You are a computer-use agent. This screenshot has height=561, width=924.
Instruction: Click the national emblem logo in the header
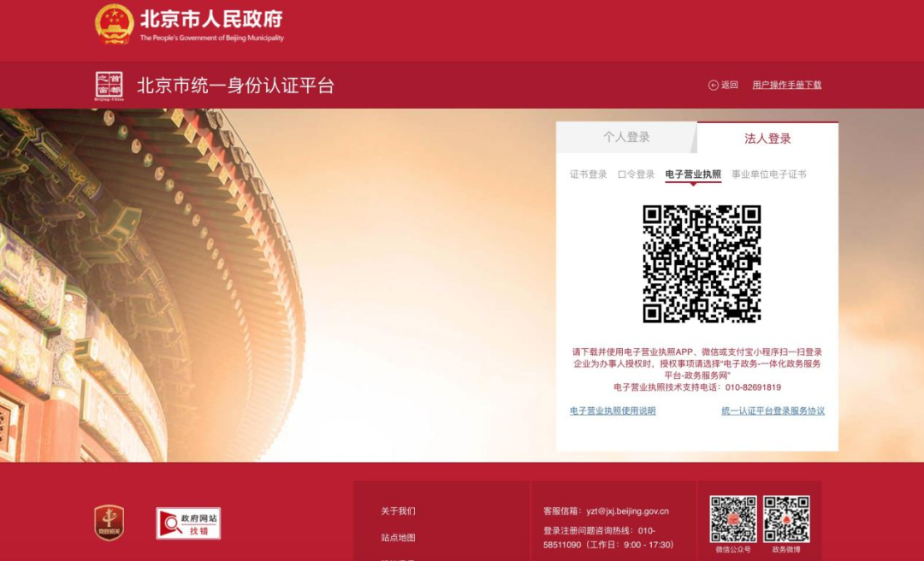click(114, 24)
